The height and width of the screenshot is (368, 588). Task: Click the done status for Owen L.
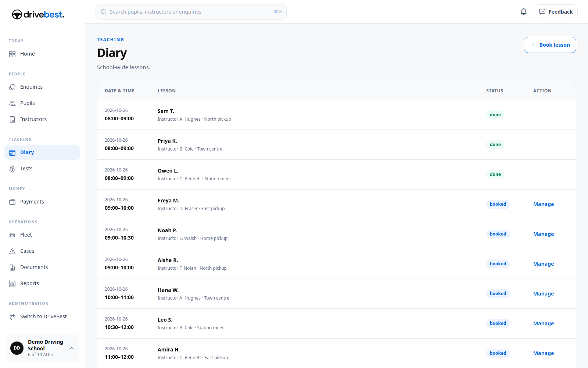pyautogui.click(x=495, y=174)
